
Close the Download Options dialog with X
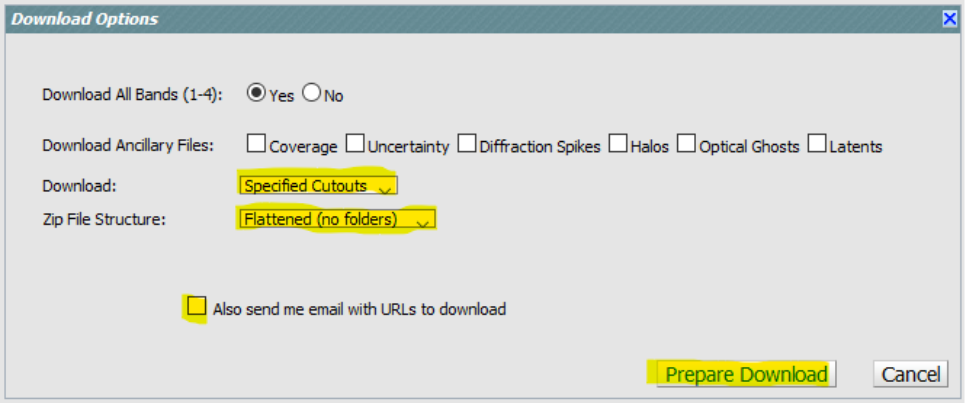pyautogui.click(x=949, y=19)
